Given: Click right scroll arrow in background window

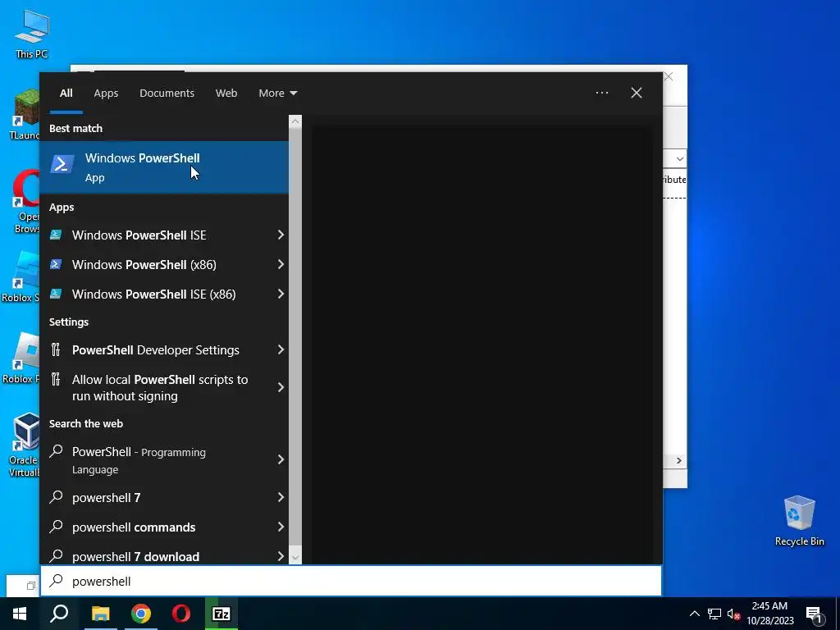Looking at the screenshot, I should tap(678, 461).
